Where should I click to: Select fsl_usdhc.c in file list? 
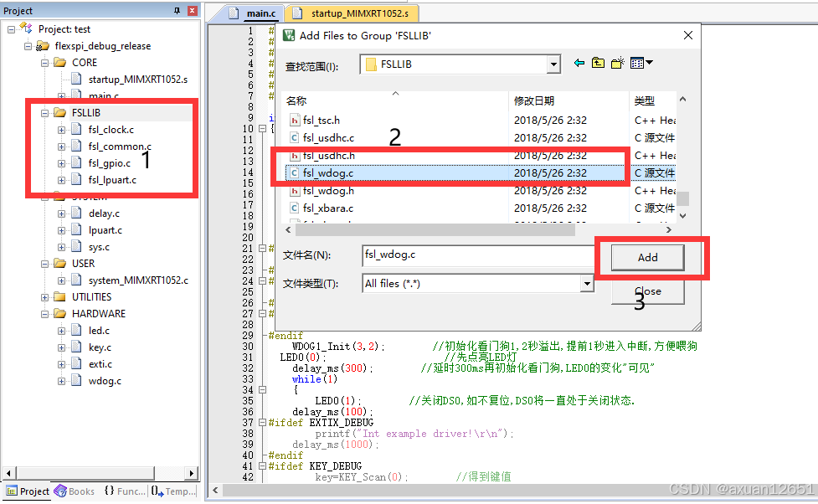click(x=329, y=138)
